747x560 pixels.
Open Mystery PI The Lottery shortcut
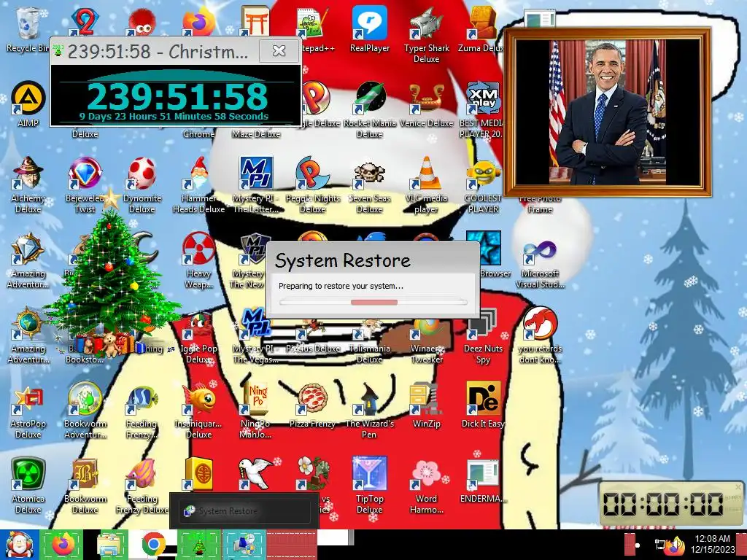point(256,184)
